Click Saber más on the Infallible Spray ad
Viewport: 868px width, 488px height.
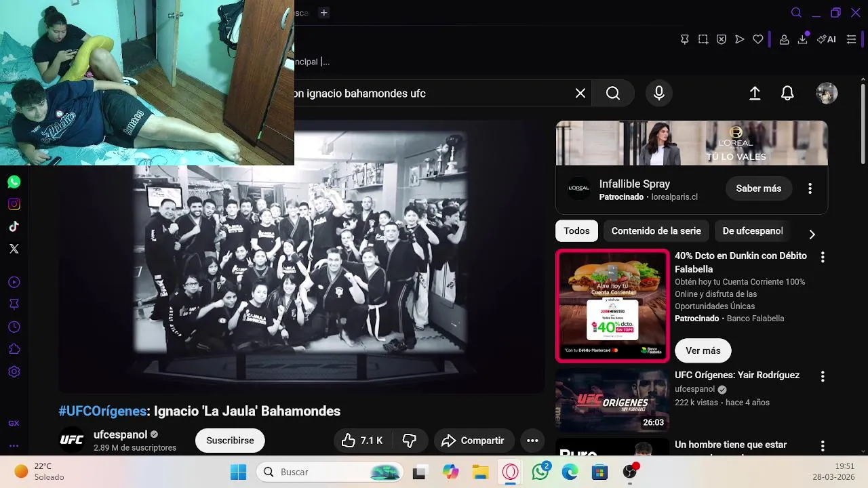[759, 188]
